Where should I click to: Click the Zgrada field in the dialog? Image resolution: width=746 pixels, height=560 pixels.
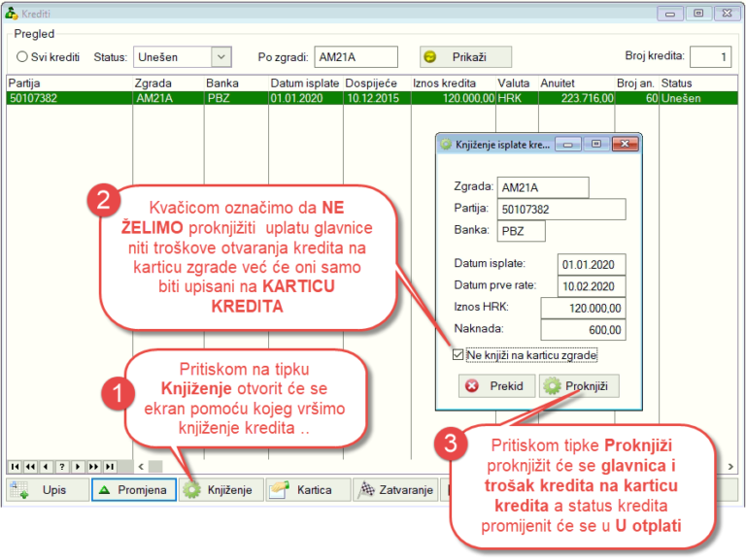(x=543, y=187)
